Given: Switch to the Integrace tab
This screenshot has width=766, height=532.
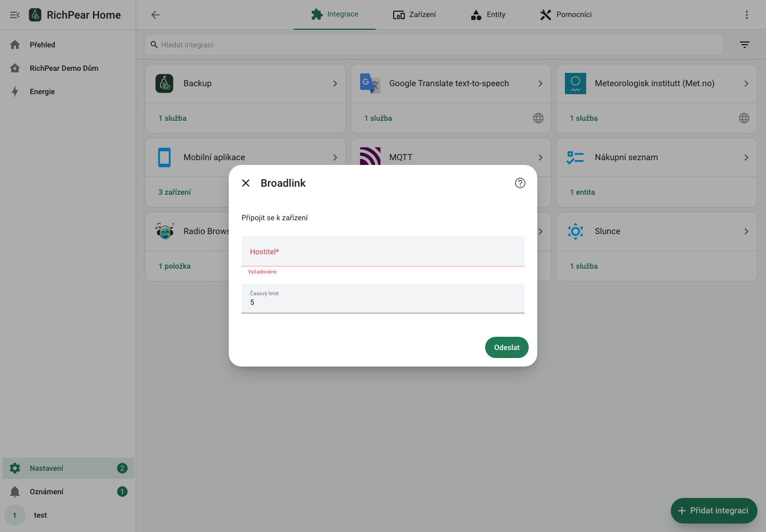Looking at the screenshot, I should coord(335,14).
